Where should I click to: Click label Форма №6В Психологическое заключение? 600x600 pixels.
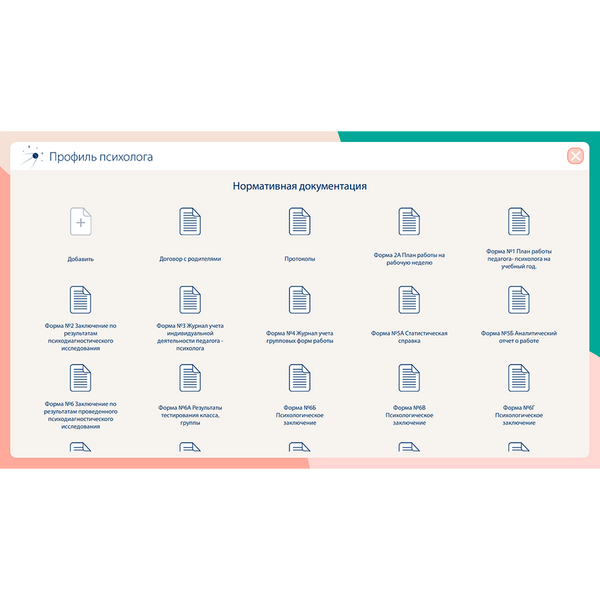point(409,415)
